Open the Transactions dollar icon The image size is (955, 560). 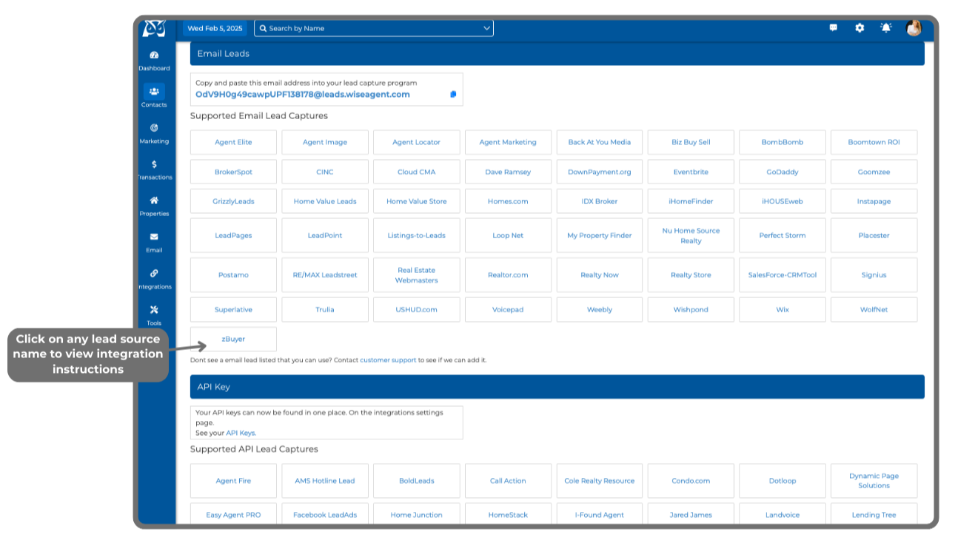[154, 164]
